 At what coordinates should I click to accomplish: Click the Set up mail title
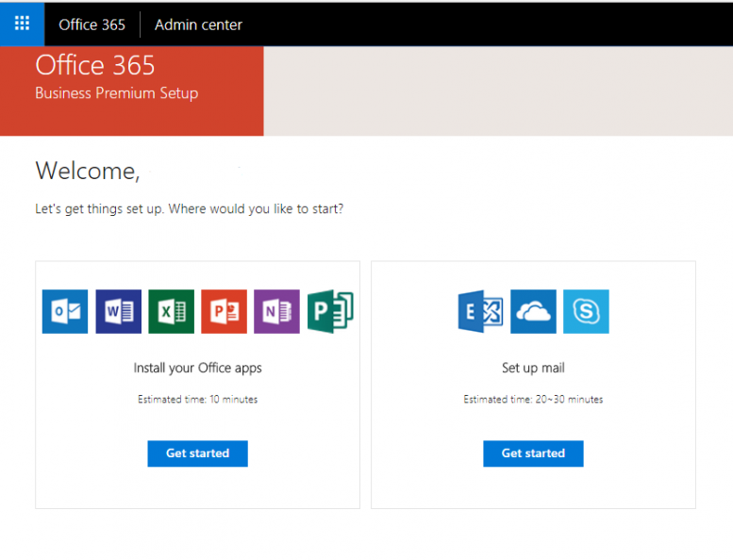point(533,368)
